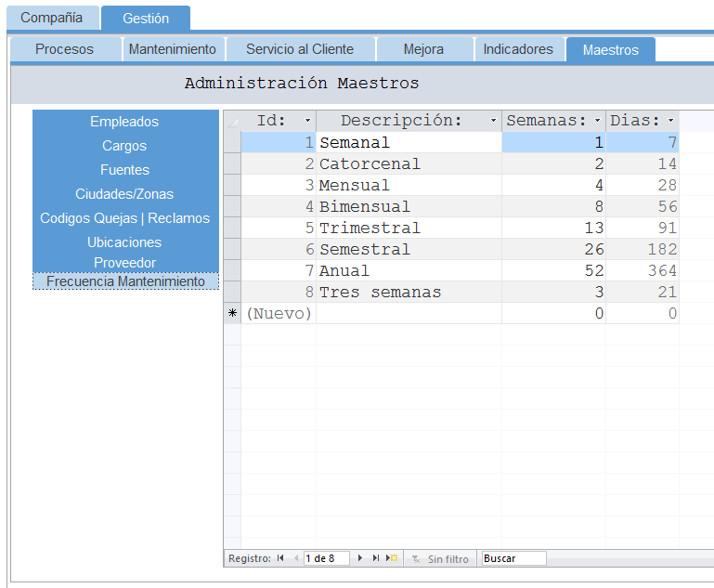Click the Buscar search field

513,558
